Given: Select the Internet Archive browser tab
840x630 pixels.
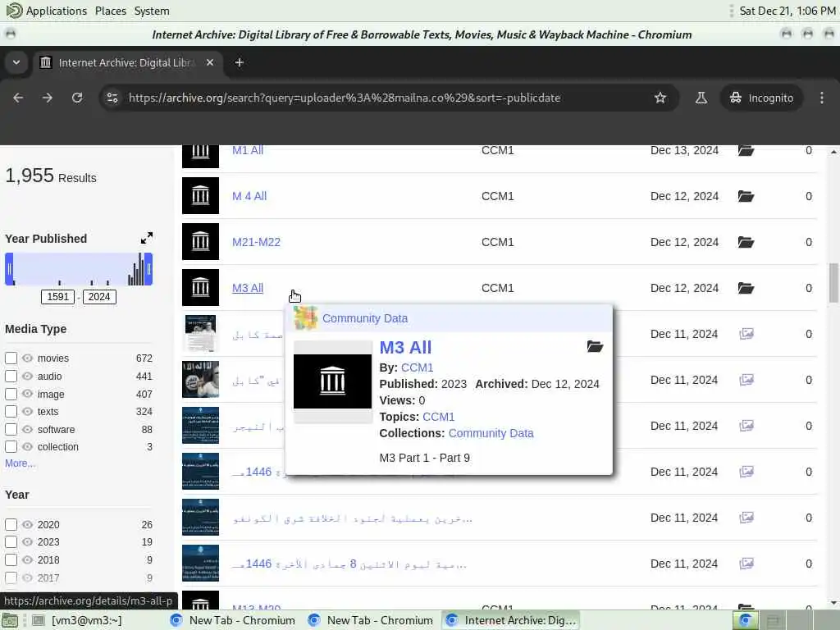Looking at the screenshot, I should coord(129,62).
